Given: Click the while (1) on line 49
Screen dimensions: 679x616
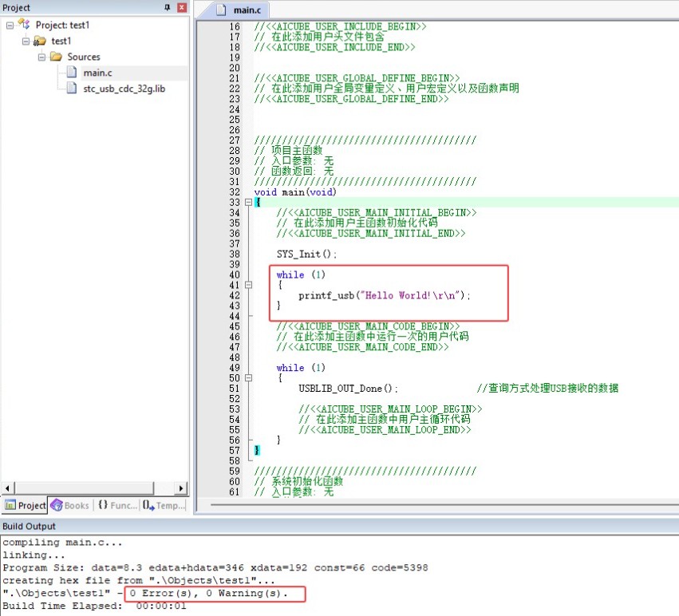Looking at the screenshot, I should 301,368.
